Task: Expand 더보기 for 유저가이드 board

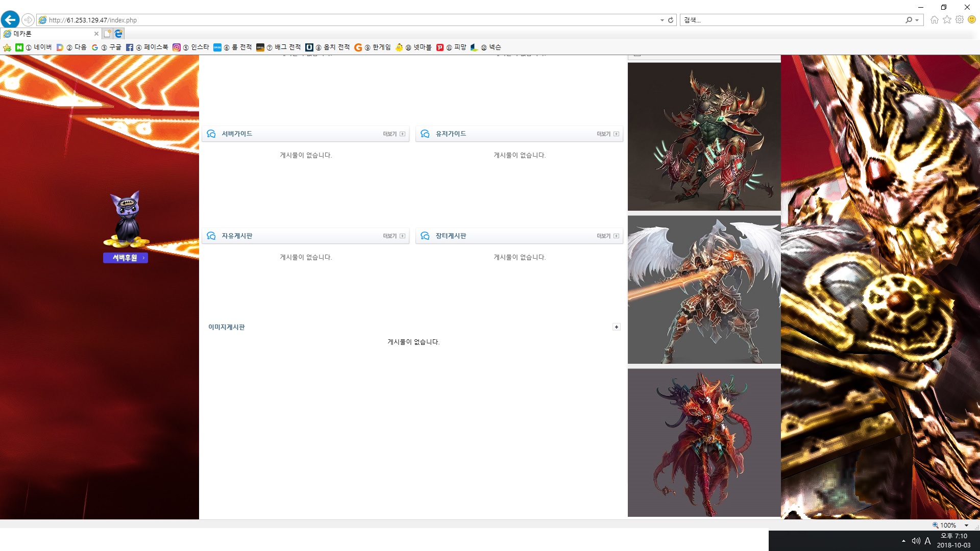Action: tap(607, 134)
